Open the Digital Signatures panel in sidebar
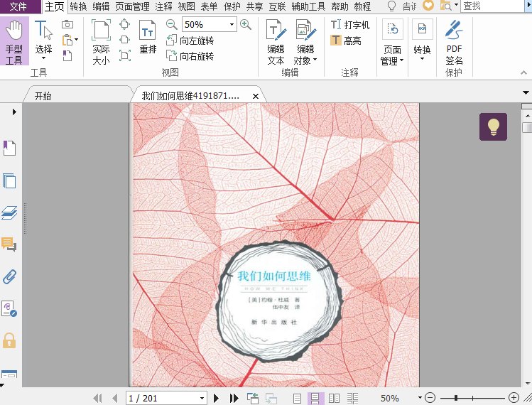Image resolution: width=532 pixels, height=405 pixels. (9, 308)
